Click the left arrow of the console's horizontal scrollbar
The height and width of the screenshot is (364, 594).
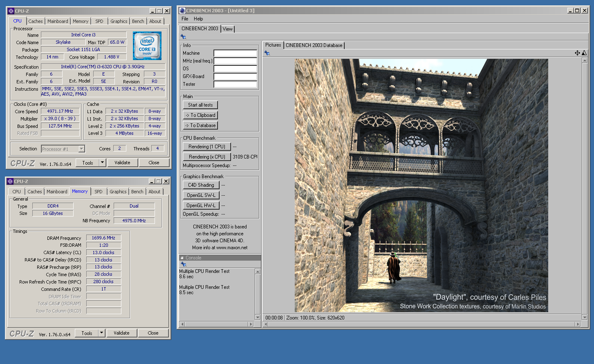click(x=182, y=324)
